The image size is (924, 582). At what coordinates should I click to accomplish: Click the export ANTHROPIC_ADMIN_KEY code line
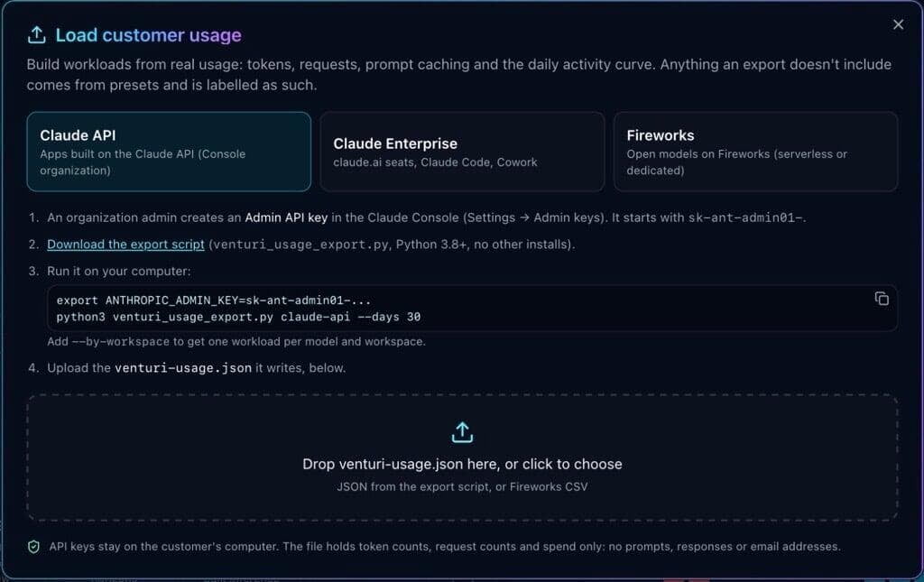[x=213, y=300]
